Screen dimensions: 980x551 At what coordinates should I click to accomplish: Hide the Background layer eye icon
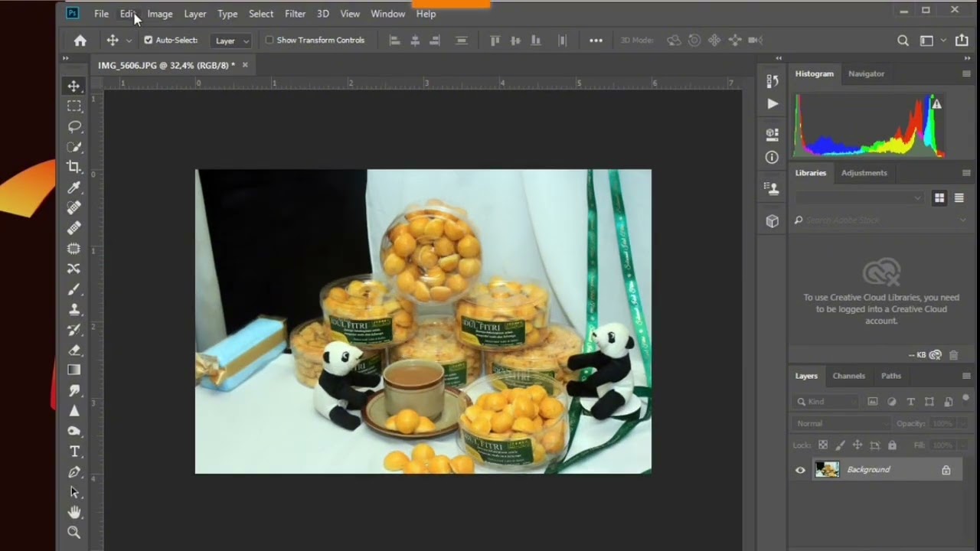801,470
